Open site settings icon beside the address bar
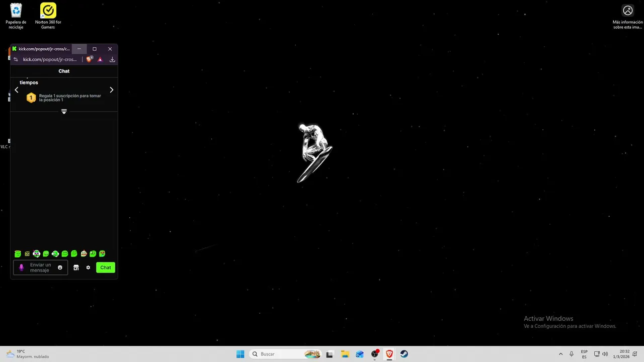The height and width of the screenshot is (362, 644). (x=16, y=59)
